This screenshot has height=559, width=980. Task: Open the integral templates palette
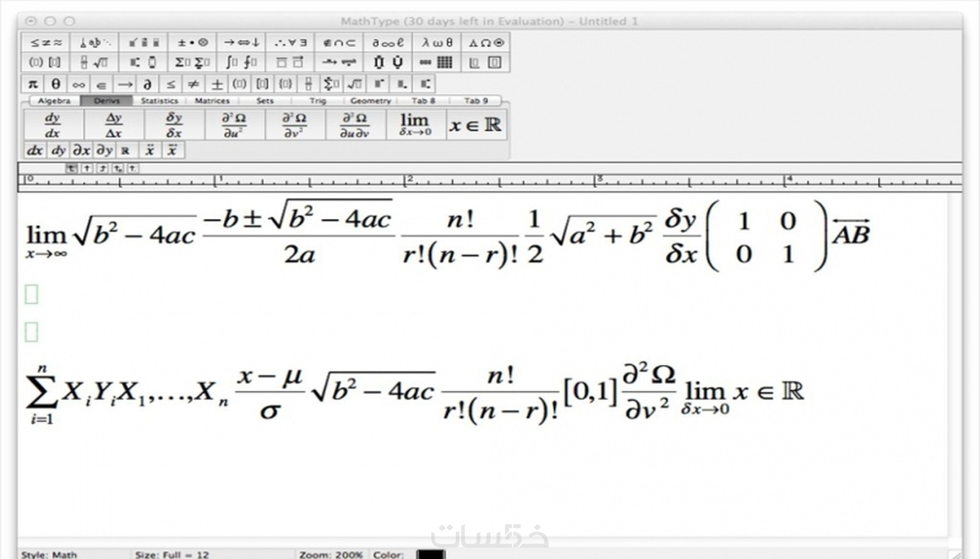242,62
